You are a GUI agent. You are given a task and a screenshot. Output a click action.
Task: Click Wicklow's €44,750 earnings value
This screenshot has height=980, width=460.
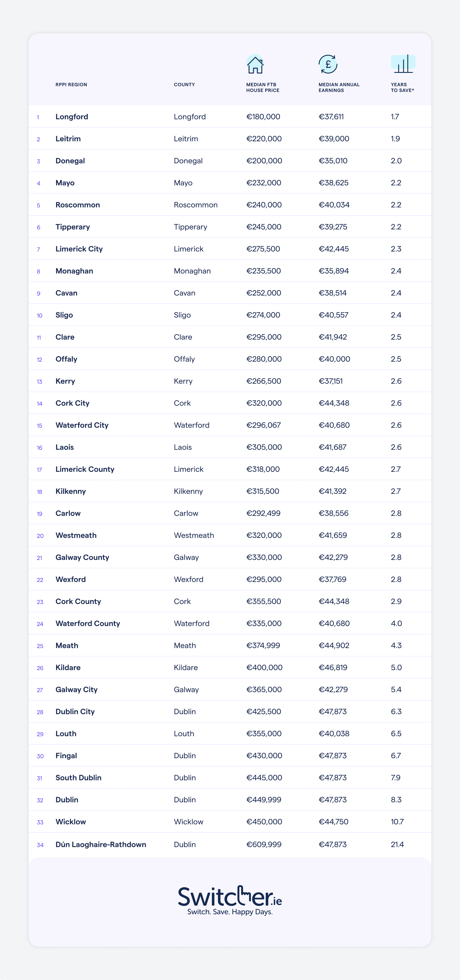tap(333, 822)
